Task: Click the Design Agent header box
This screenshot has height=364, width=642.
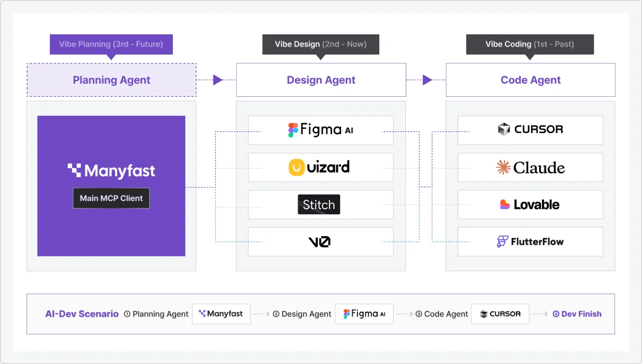Action: coord(321,80)
